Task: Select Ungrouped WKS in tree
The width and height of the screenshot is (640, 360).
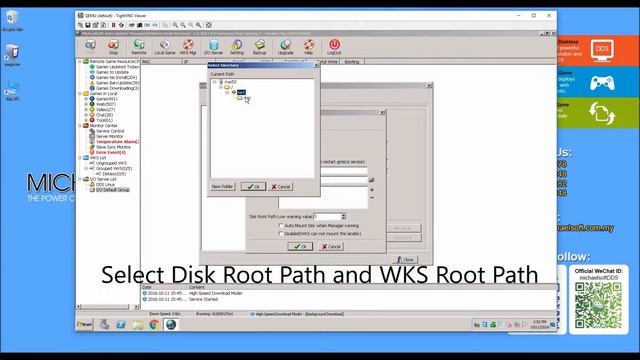Action: 111,163
